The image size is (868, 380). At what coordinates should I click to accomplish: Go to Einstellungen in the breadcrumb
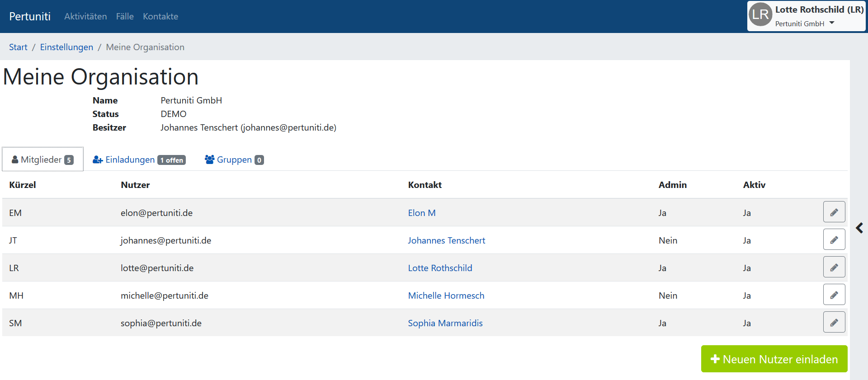click(66, 47)
